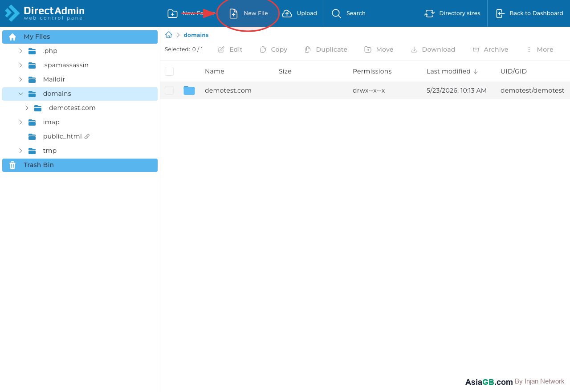
Task: Expand the tmp folder chevron
Action: coord(20,151)
